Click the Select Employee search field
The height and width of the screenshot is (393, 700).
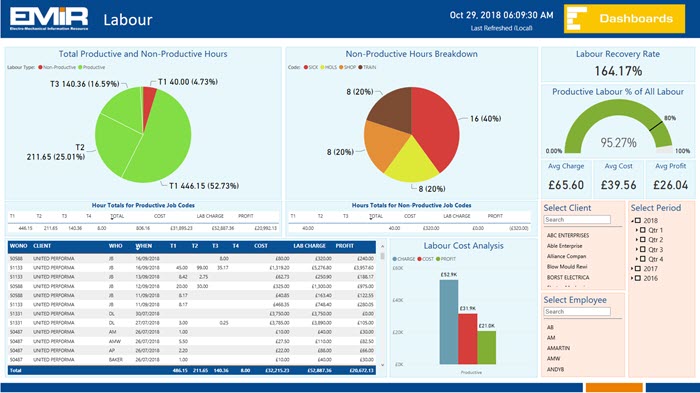click(x=577, y=312)
